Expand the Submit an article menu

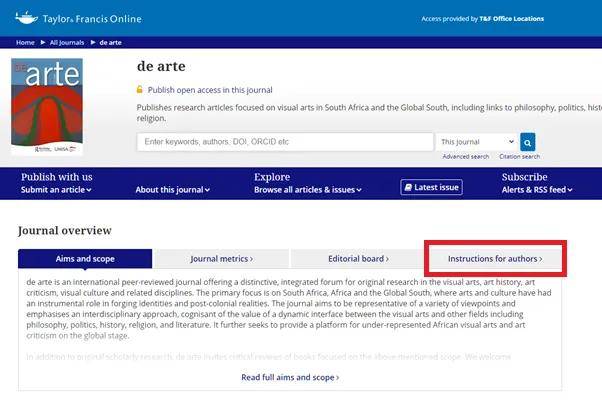click(56, 190)
